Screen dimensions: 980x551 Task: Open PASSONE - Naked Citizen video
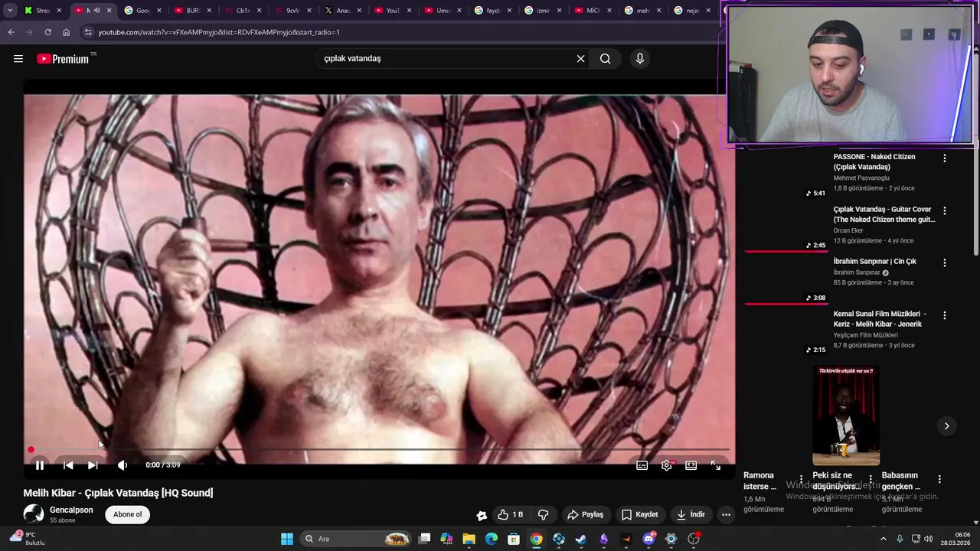pyautogui.click(x=874, y=161)
